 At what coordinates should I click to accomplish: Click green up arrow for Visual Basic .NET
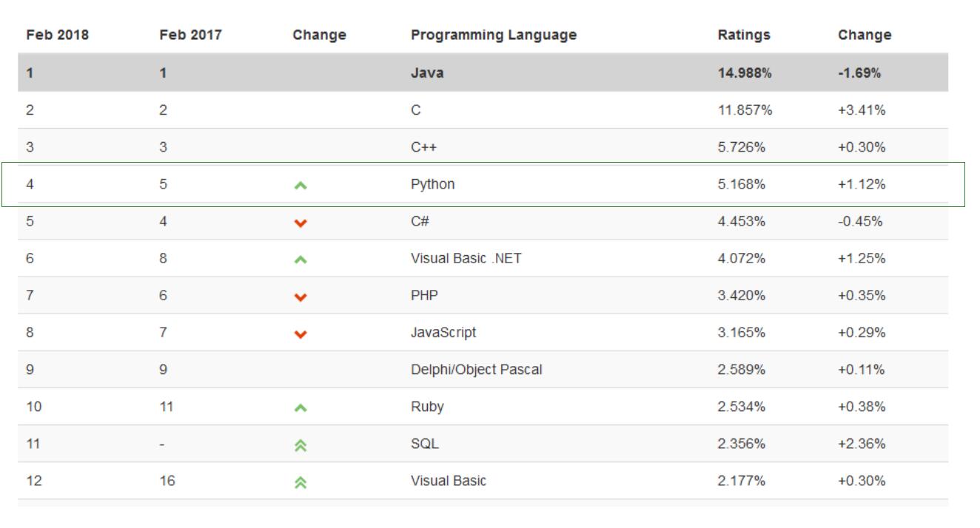click(300, 260)
